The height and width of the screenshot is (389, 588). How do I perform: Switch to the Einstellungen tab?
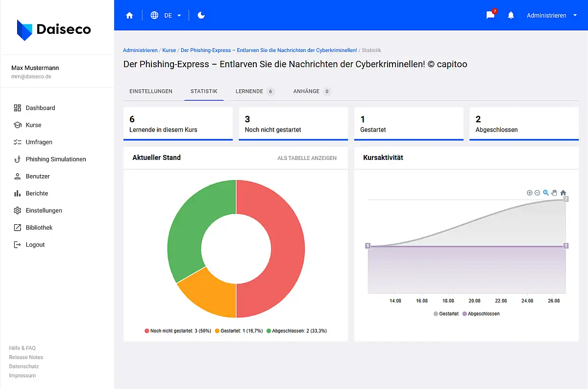click(150, 91)
